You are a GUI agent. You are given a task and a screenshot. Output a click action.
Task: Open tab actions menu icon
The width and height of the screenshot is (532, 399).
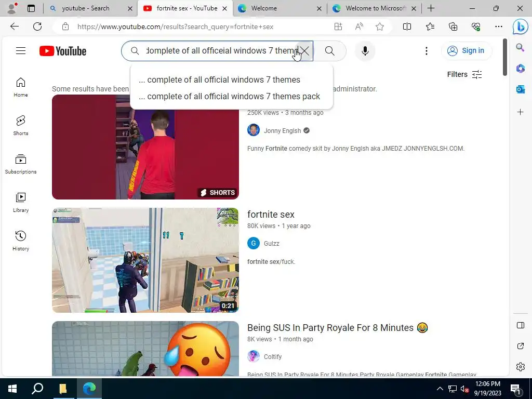click(31, 8)
